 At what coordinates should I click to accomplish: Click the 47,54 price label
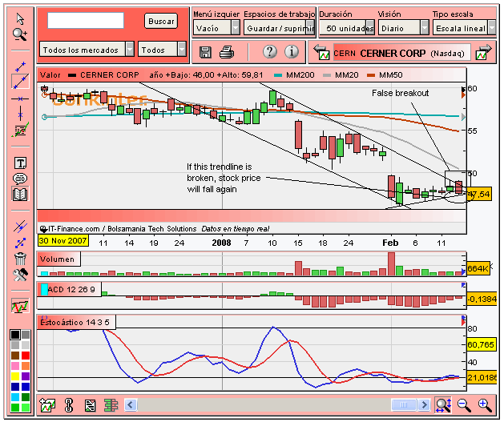tap(479, 194)
